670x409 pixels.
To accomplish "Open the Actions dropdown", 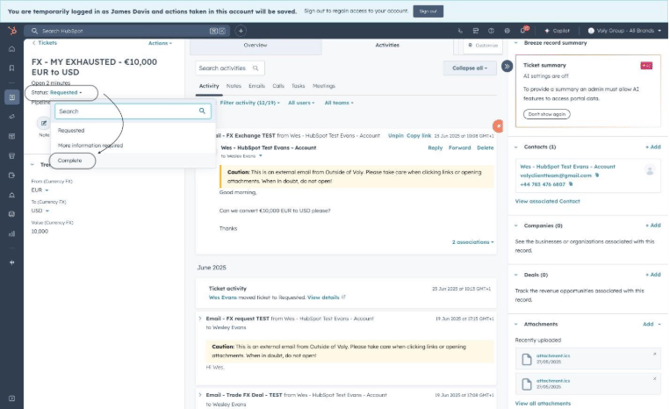I will pos(160,43).
